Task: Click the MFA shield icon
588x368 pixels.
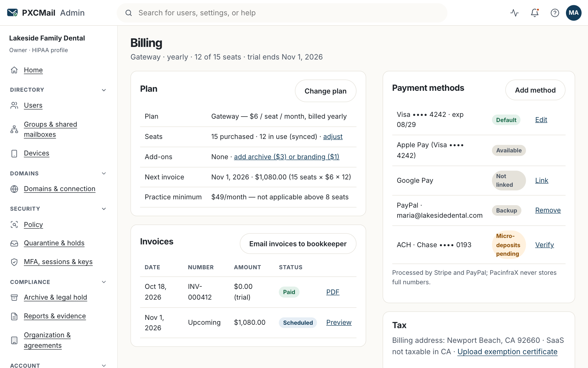Action: [x=14, y=262]
